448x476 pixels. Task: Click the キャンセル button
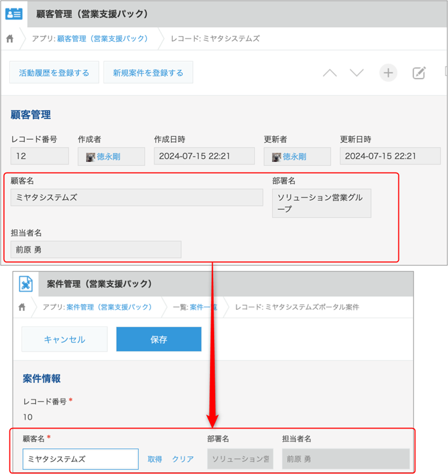(x=64, y=339)
